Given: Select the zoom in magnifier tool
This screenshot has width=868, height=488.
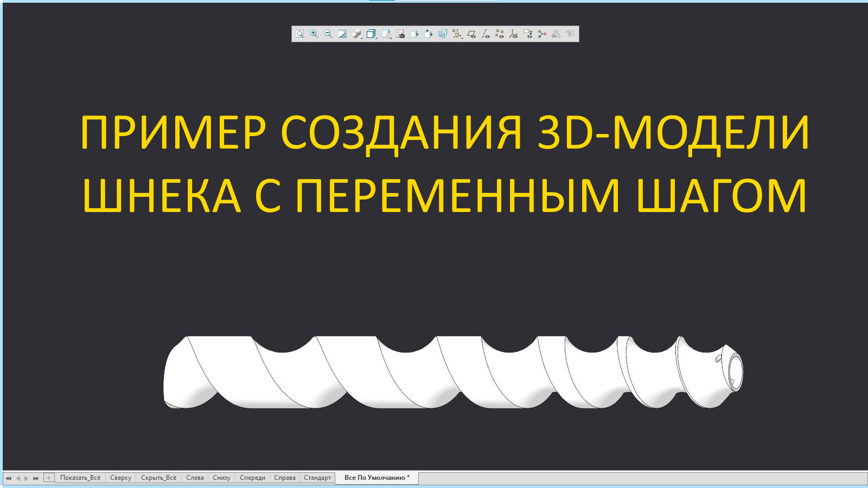Looking at the screenshot, I should click(313, 33).
